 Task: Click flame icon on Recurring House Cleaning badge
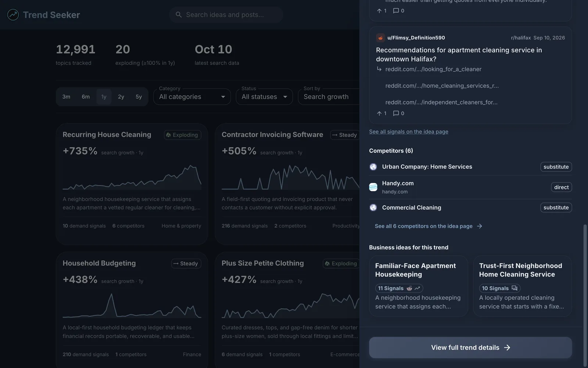168,135
